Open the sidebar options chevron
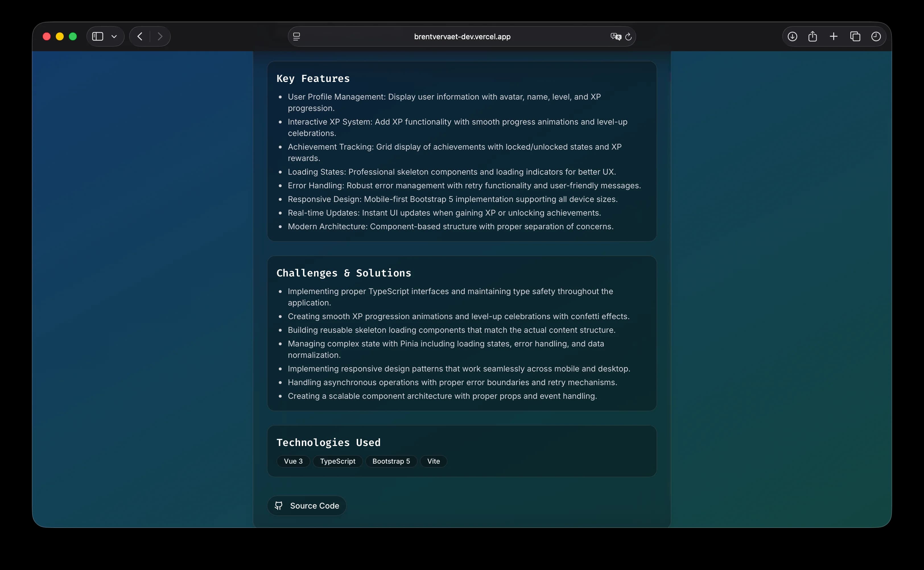 coord(114,36)
